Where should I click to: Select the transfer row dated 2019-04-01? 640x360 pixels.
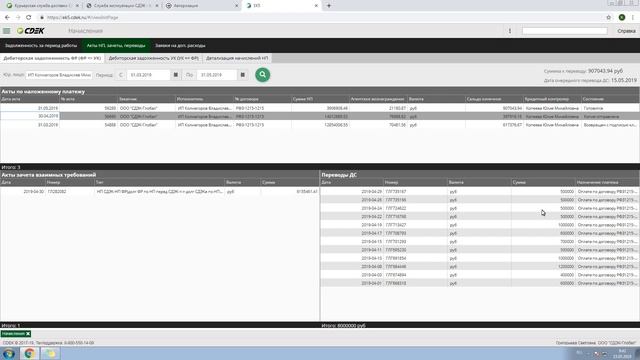coord(480,283)
